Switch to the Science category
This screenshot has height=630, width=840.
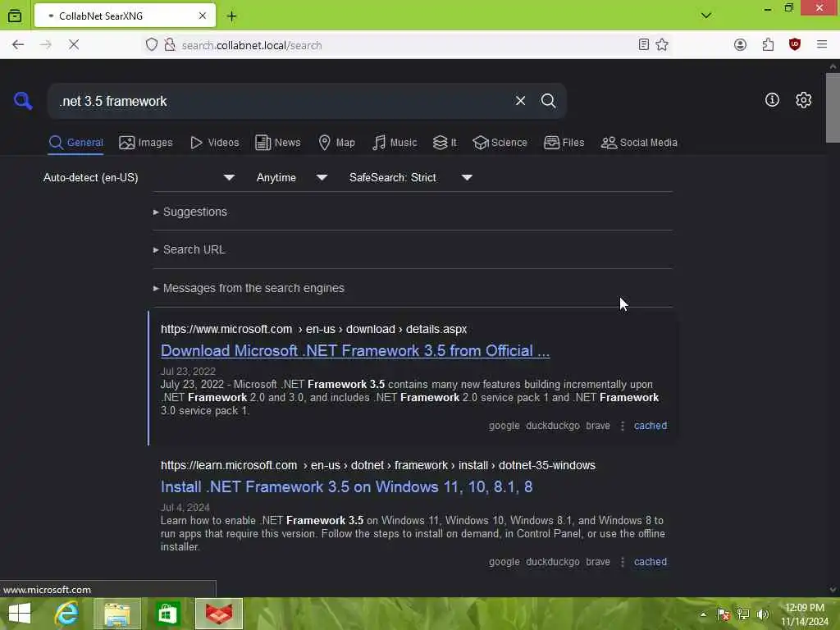(x=500, y=143)
